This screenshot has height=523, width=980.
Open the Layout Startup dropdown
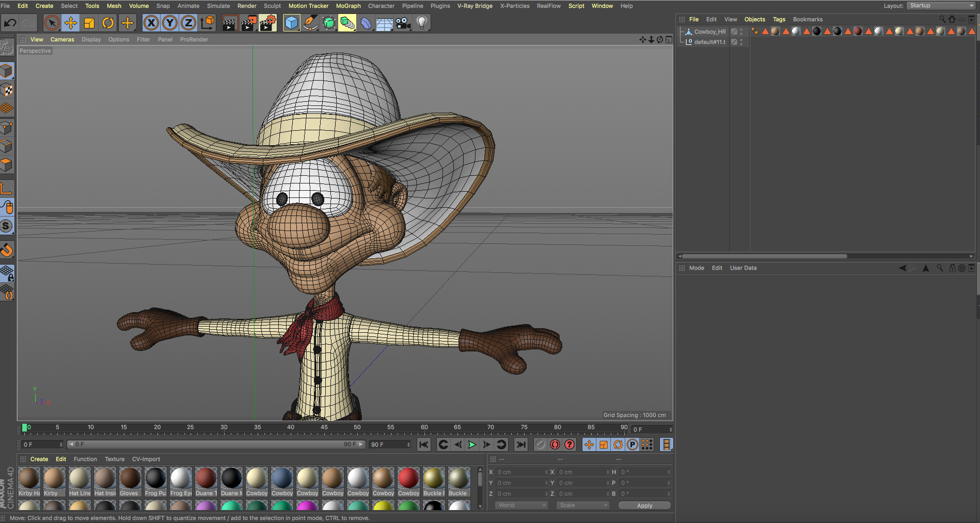click(941, 6)
